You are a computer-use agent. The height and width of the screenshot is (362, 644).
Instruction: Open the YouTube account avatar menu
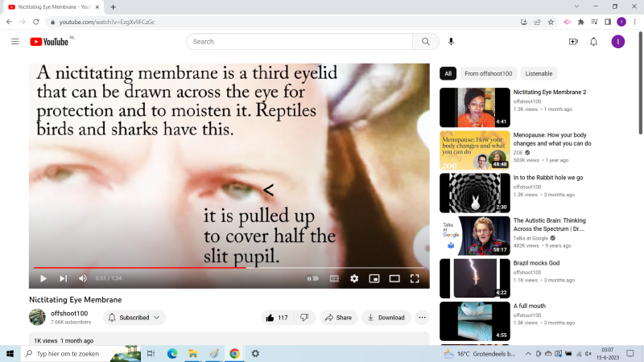617,42
